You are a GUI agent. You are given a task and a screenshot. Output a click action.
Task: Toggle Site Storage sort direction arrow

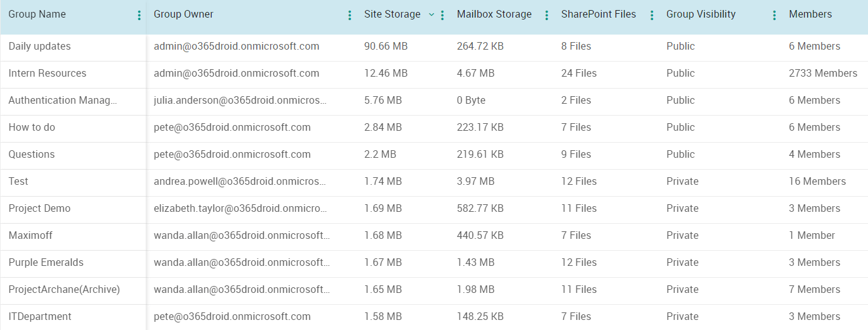(431, 14)
